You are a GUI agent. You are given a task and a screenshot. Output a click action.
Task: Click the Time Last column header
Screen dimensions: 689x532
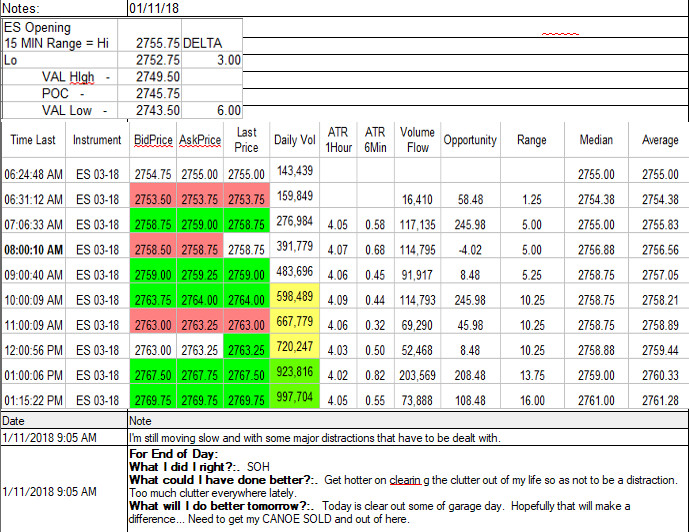[33, 140]
